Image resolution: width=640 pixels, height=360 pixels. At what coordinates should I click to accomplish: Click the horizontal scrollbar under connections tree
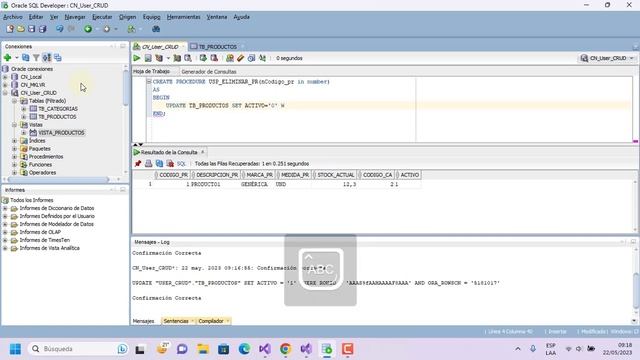59,180
